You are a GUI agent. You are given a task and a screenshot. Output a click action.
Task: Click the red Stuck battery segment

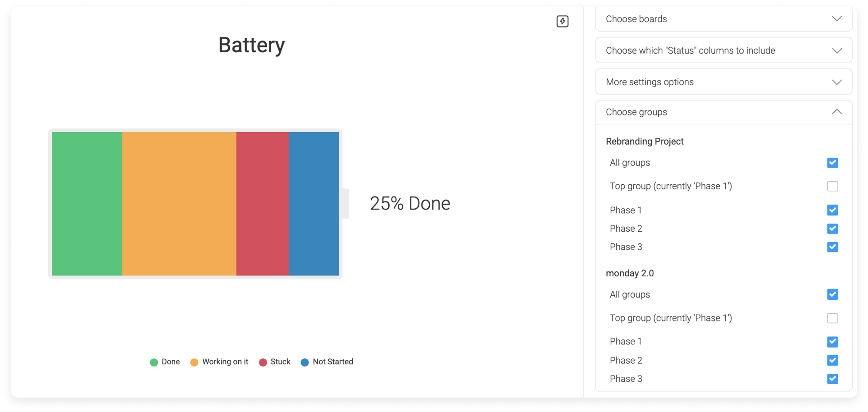[x=263, y=204]
